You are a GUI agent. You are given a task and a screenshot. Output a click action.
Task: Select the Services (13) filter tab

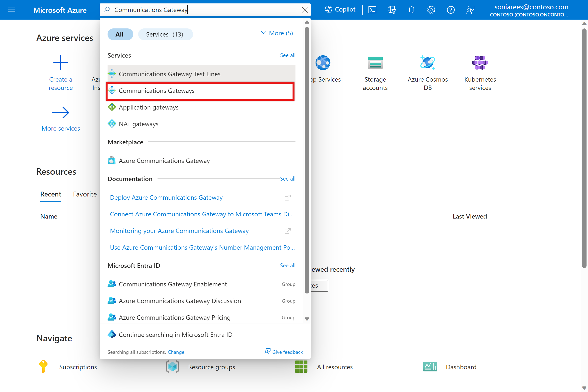[165, 34]
